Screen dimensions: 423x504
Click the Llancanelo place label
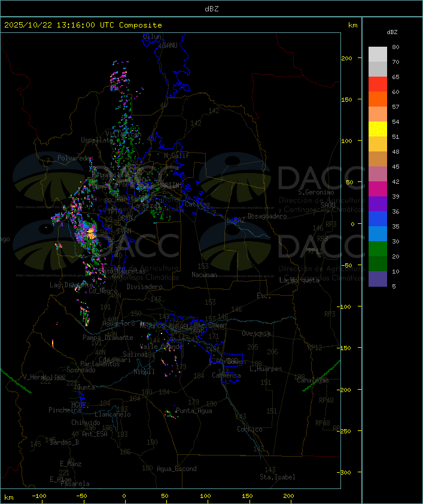(x=112, y=414)
